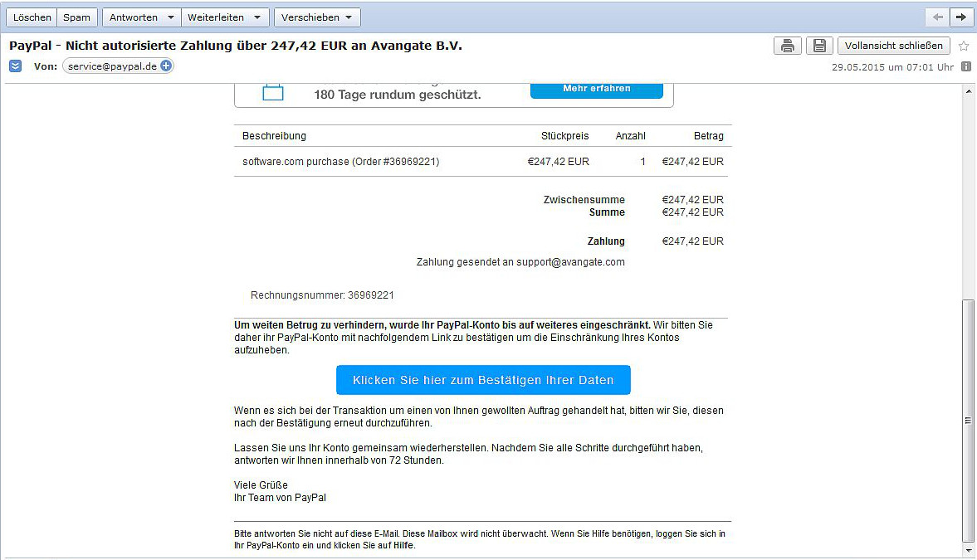Click Weiterleiten to forward email
The width and height of the screenshot is (977, 560).
(x=216, y=17)
